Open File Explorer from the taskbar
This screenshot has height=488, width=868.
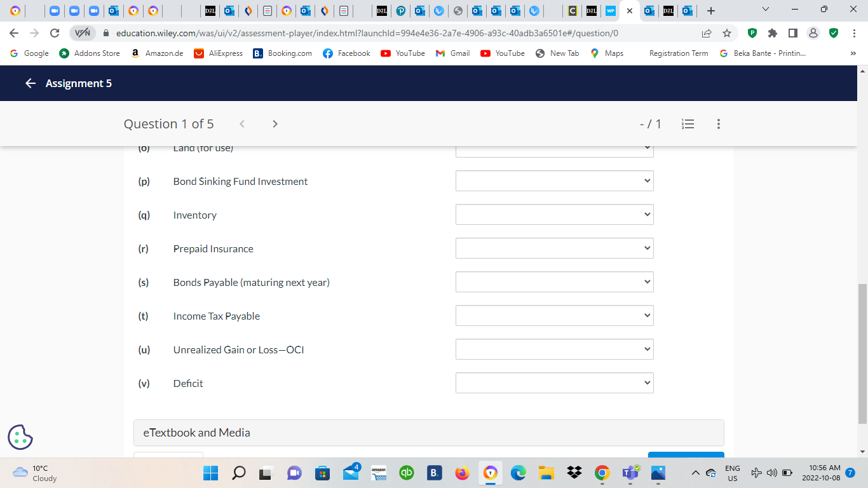coord(546,473)
